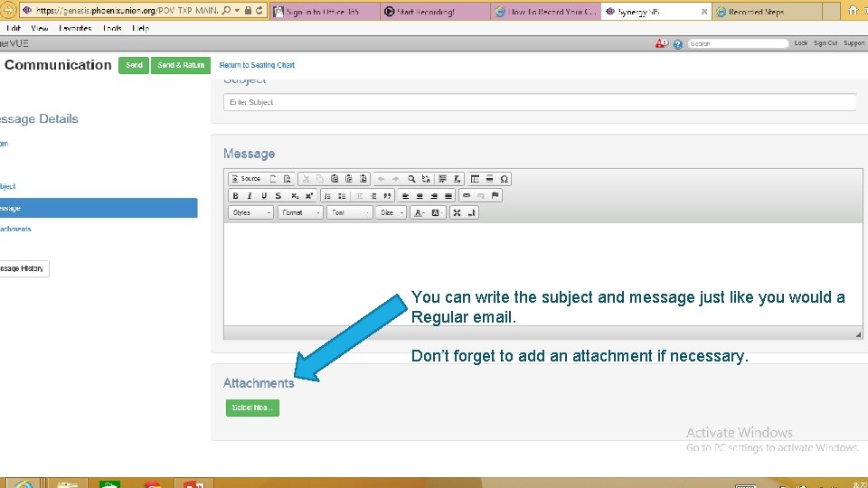Toggle Strikethrough formatting
Image resolution: width=868 pixels, height=488 pixels.
pyautogui.click(x=278, y=196)
